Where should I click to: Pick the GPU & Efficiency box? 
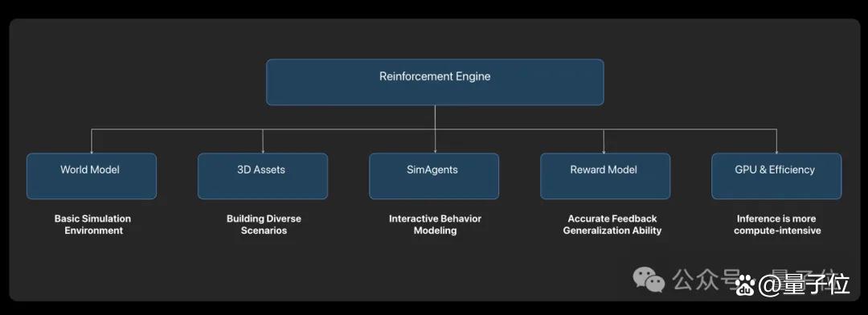tap(776, 176)
